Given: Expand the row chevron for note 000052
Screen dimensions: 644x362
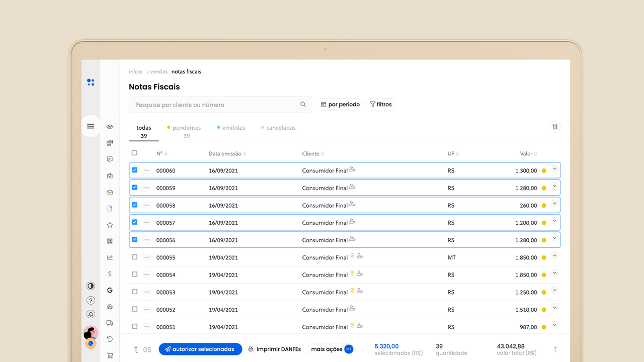Looking at the screenshot, I should click(554, 308).
